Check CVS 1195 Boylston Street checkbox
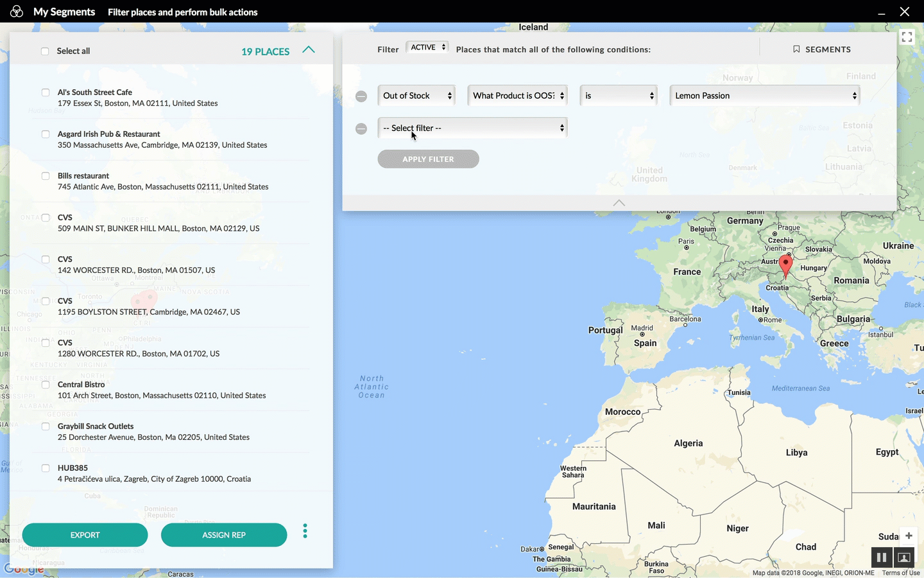The image size is (924, 578). pyautogui.click(x=46, y=301)
